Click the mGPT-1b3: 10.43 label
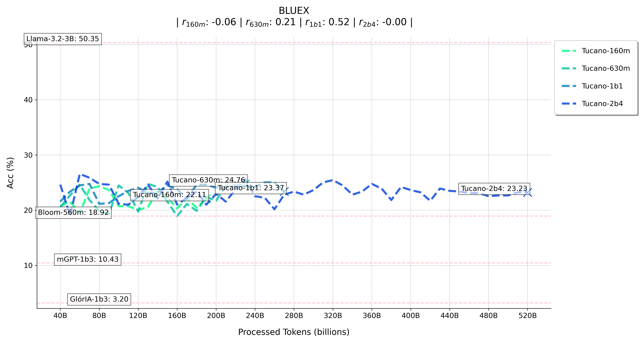 click(x=88, y=259)
